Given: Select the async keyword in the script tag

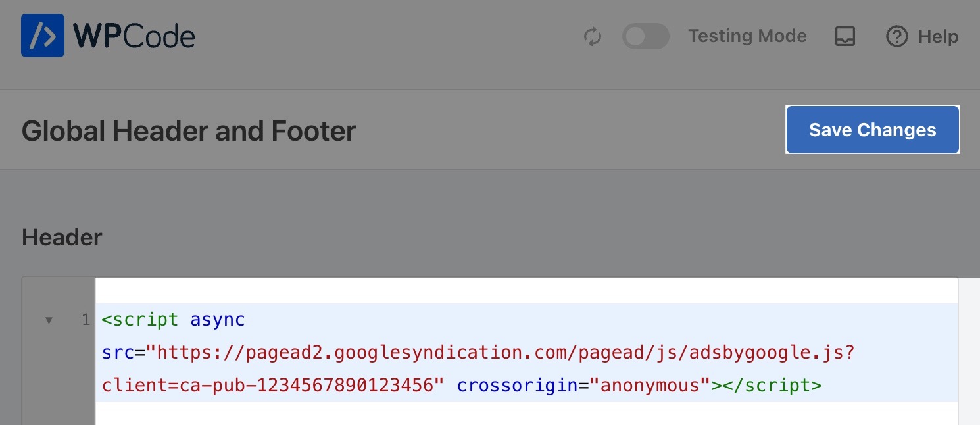Looking at the screenshot, I should [x=217, y=320].
